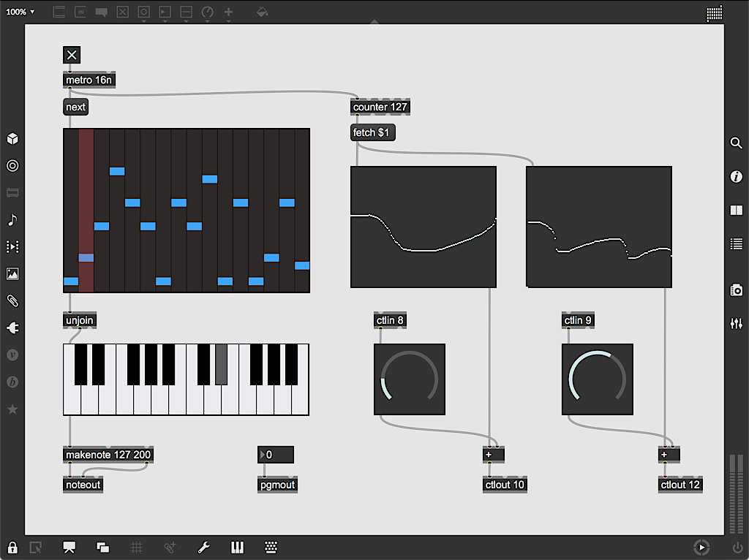Open the calendar grid icon at top right
Screen dimensions: 749x560
tap(714, 13)
